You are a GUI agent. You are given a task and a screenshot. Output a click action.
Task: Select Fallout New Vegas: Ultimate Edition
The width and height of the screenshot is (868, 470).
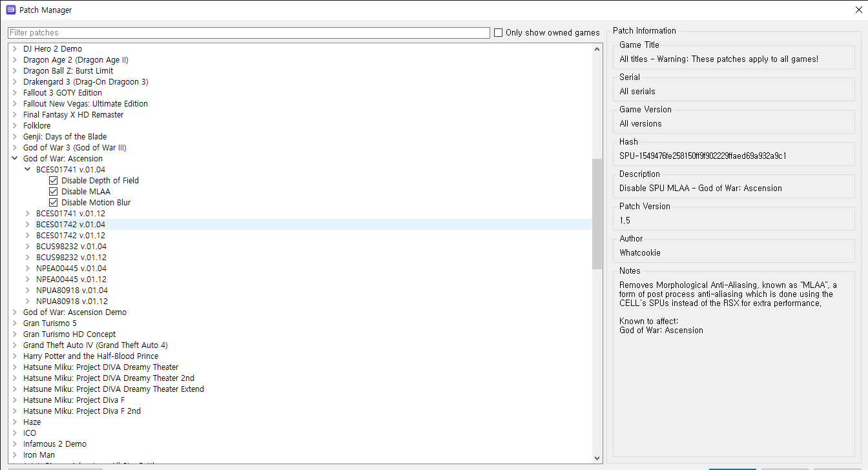tap(85, 104)
